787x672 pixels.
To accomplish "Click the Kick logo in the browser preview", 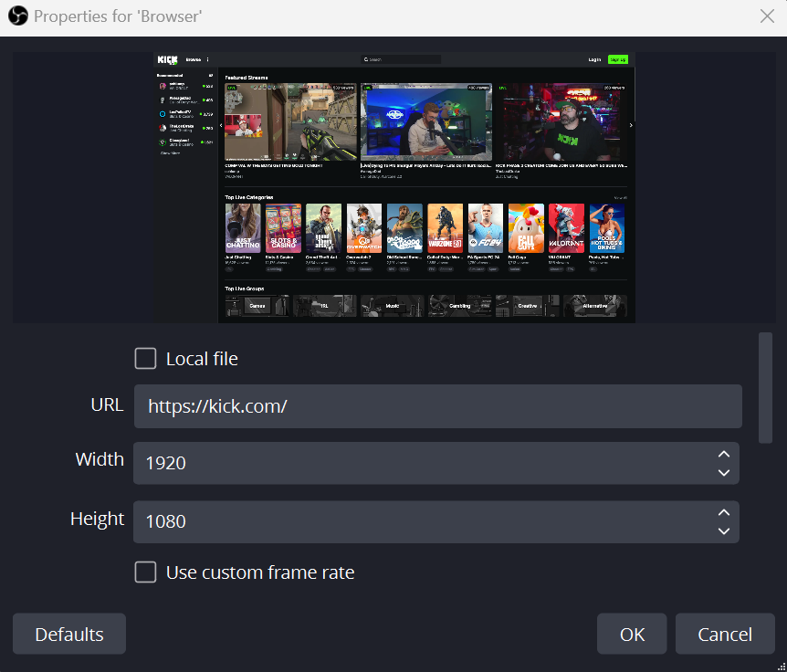I will click(x=165, y=58).
